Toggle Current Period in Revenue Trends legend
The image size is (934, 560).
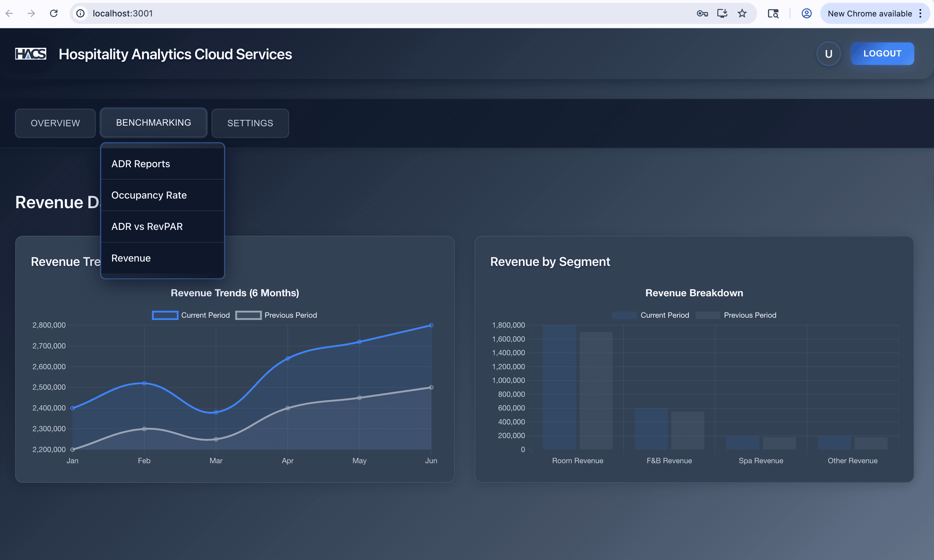[191, 315]
